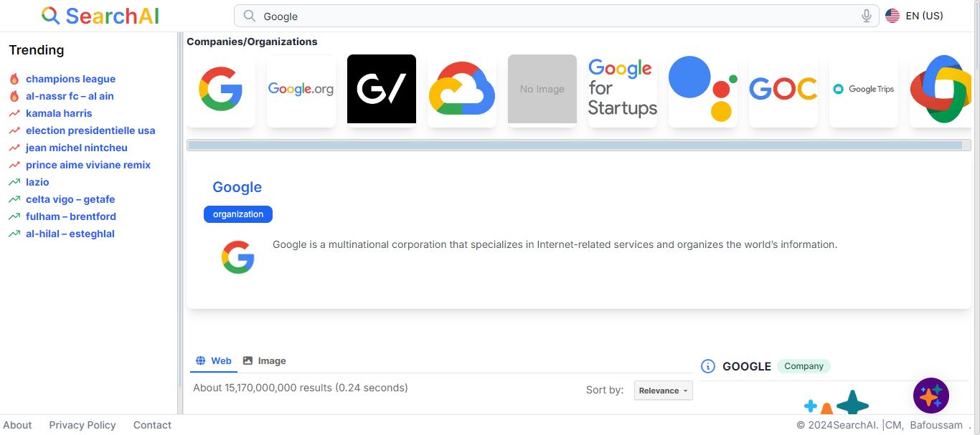Open the champions league trending link

tap(70, 79)
